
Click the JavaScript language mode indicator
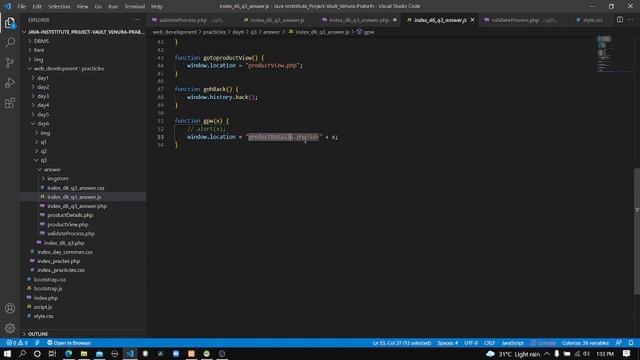(x=513, y=343)
